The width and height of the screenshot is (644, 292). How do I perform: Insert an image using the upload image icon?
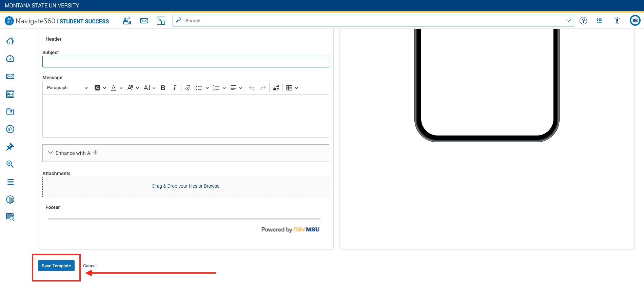[276, 88]
